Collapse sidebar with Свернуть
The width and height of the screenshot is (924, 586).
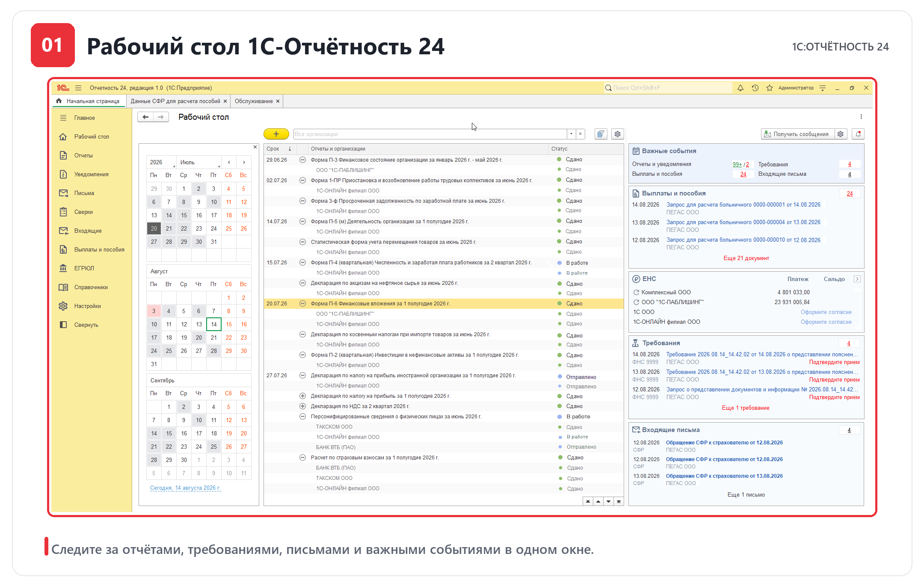86,325
